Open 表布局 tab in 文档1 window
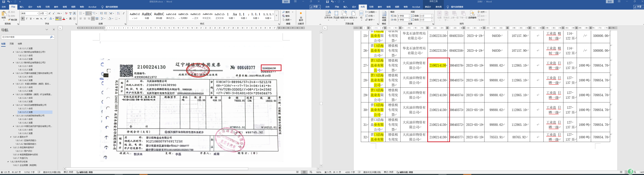Screen dimensions: 644x175 438,7
